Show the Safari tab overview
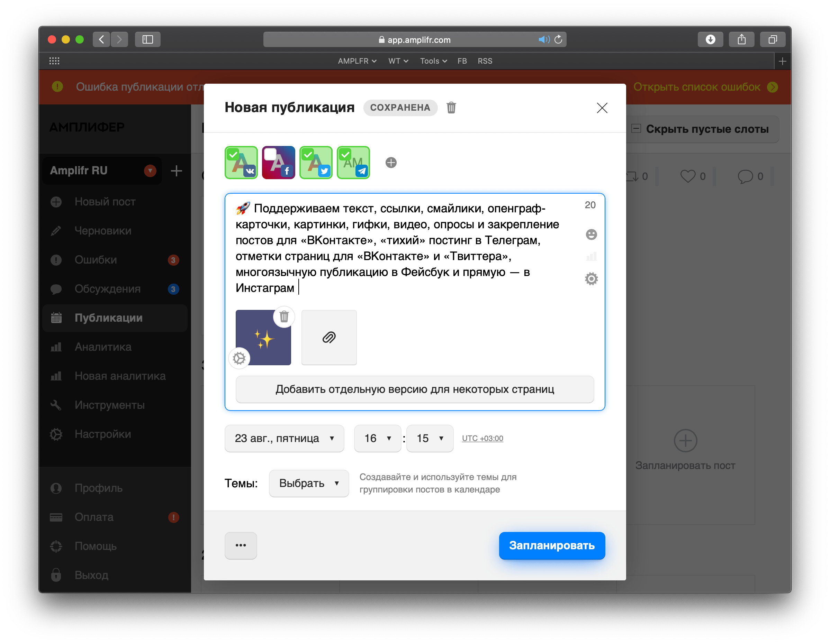This screenshot has height=644, width=830. [772, 39]
